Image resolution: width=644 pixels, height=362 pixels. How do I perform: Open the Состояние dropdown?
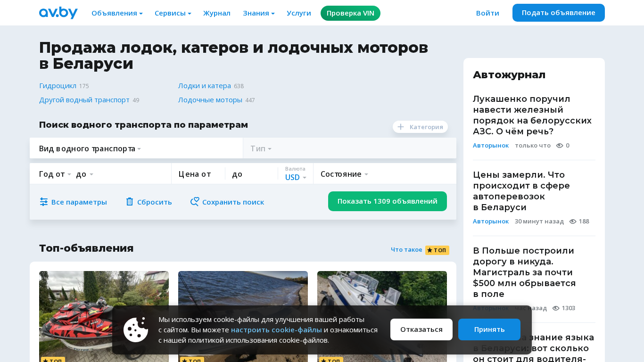385,174
